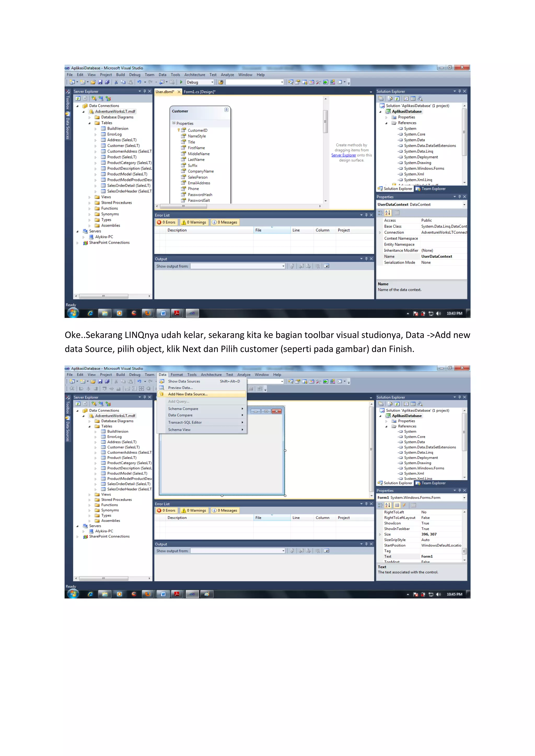This screenshot has height=756, width=535.
Task: Click volume speaker icon in upper system tray
Action: point(438,314)
